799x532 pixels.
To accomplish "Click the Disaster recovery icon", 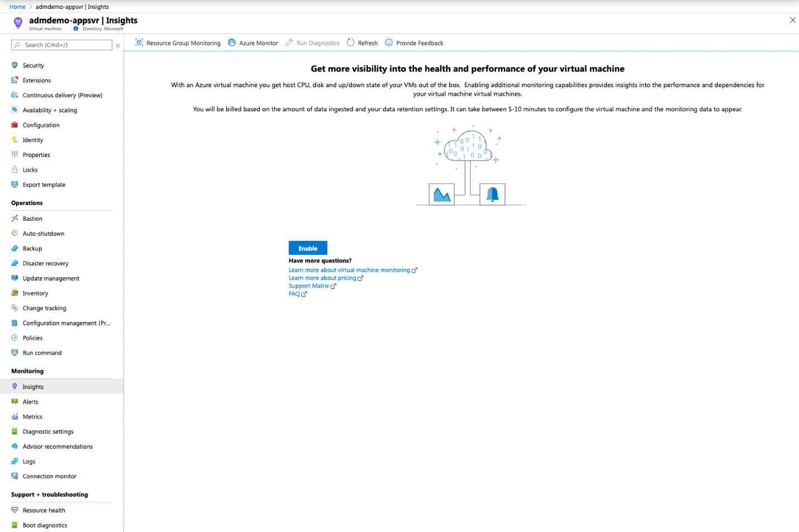I will tap(15, 263).
